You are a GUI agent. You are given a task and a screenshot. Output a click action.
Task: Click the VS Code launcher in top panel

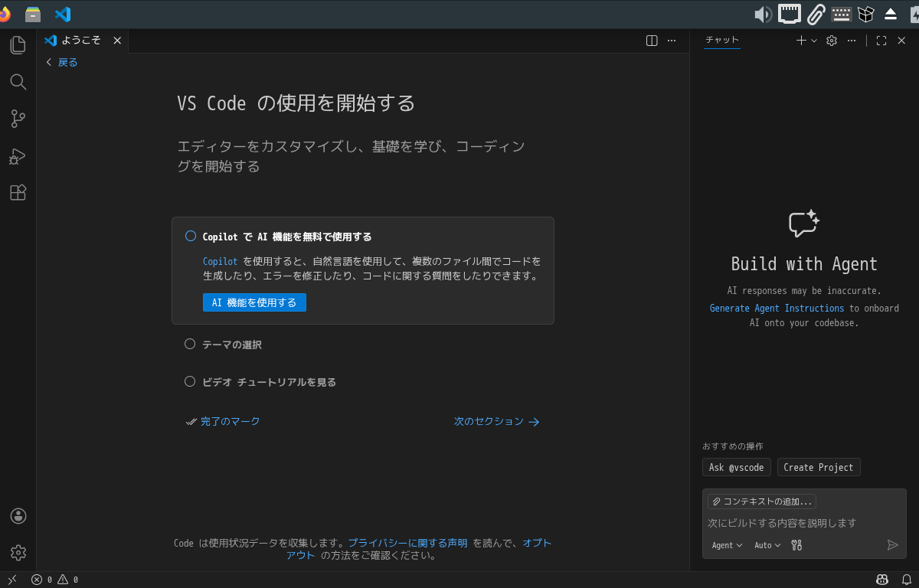pyautogui.click(x=63, y=14)
